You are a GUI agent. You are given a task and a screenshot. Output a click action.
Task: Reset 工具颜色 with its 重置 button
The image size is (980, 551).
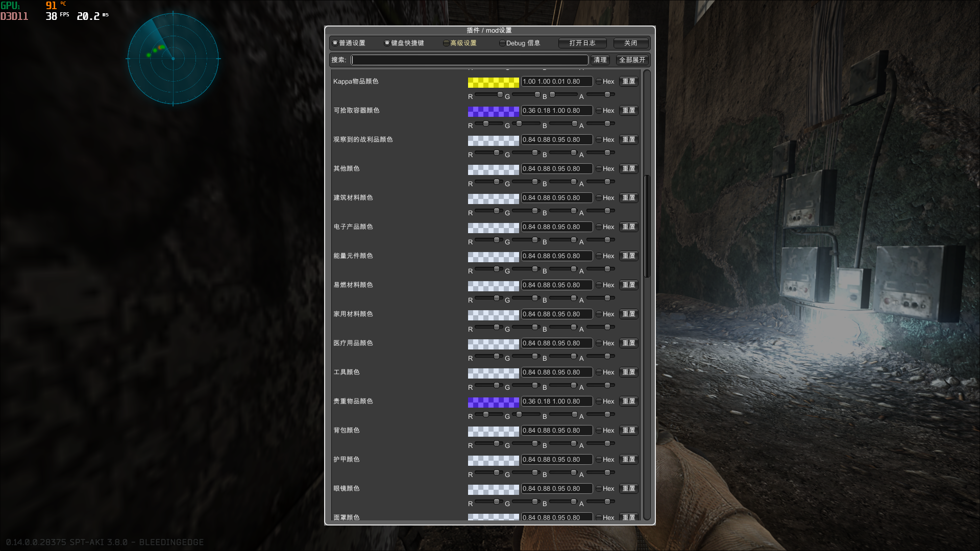[x=629, y=372]
